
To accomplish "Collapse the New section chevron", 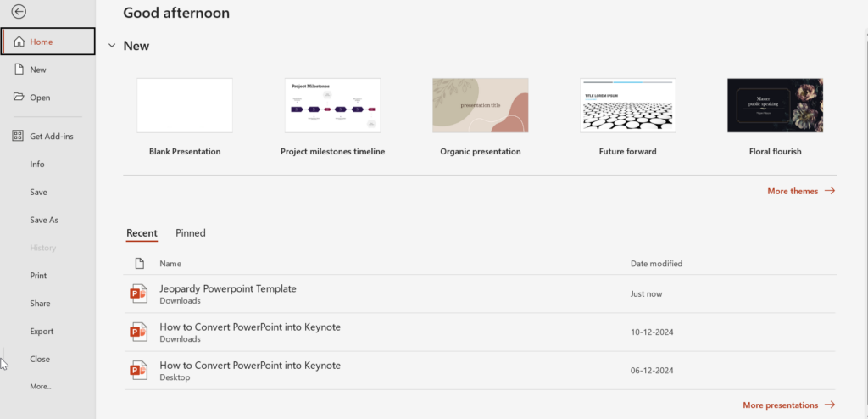I will pos(112,46).
